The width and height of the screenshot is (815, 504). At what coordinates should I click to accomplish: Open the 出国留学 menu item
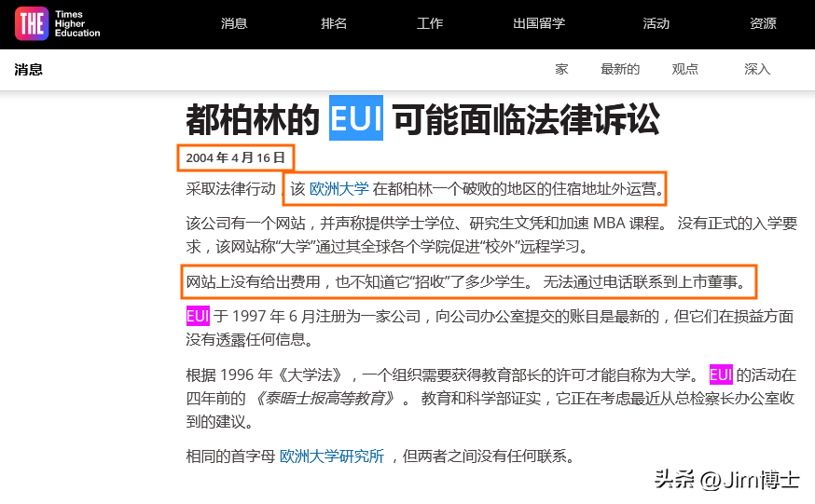click(x=539, y=23)
